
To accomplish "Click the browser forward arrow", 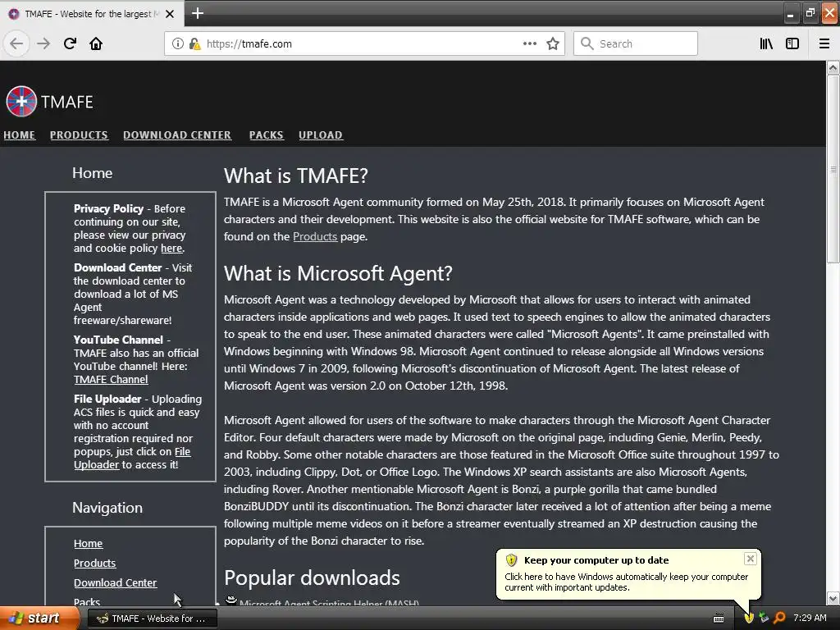I will coord(43,43).
